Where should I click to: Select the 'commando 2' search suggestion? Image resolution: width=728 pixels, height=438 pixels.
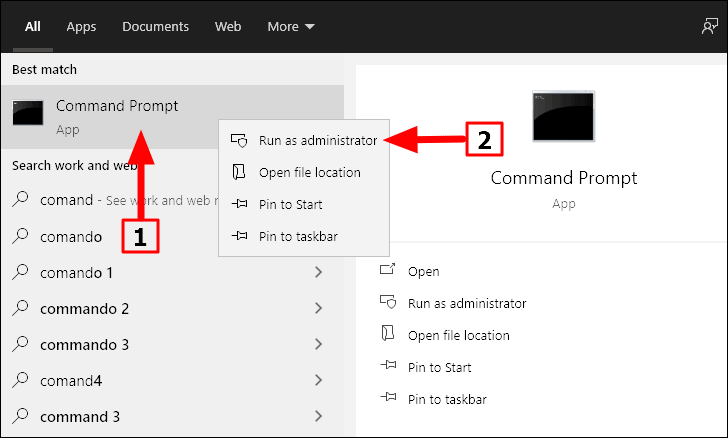[x=172, y=308]
